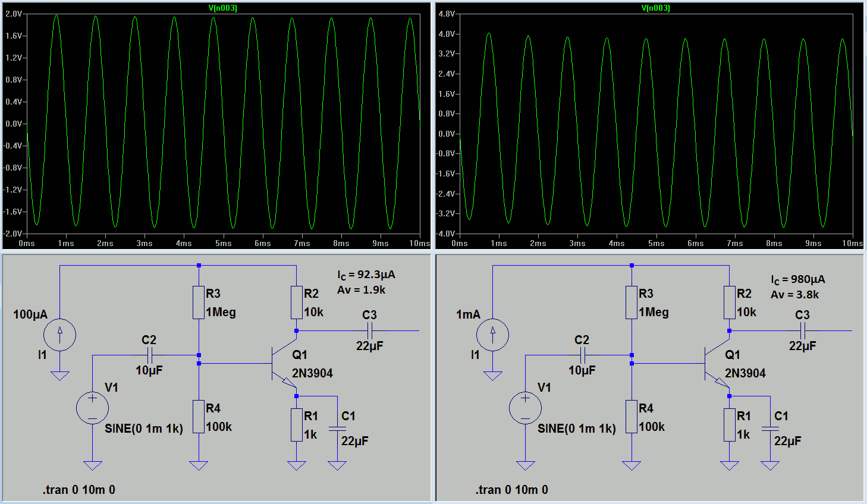Click the '0ms' time label in the 2.0V plot

pyautogui.click(x=27, y=243)
